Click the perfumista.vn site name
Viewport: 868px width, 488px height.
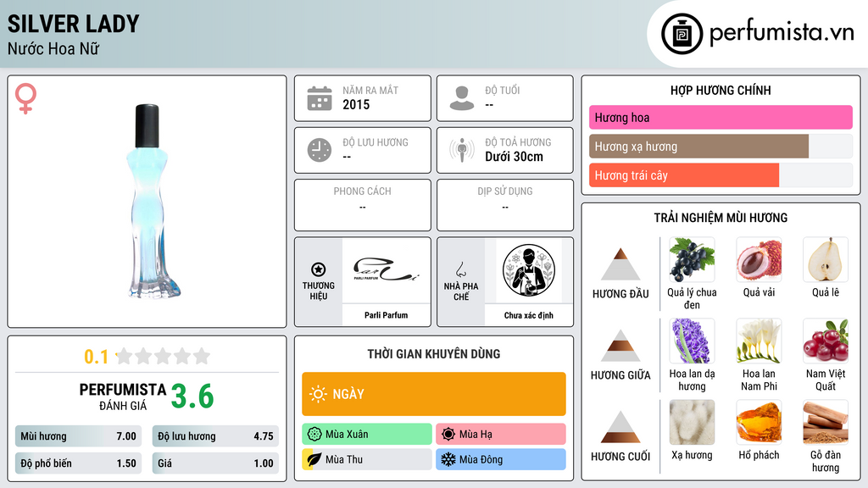click(x=782, y=33)
